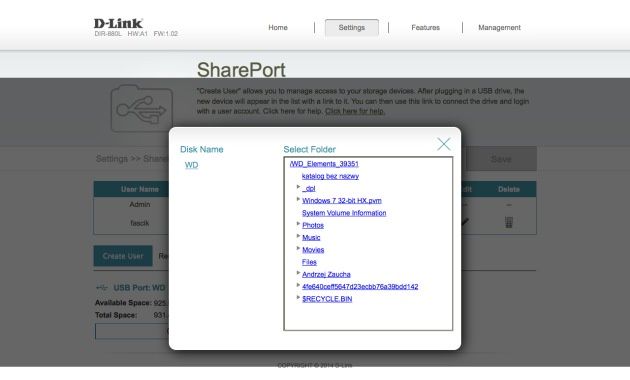Screen dimensions: 630x380
Task: Click the D-Link logo
Action: (118, 23)
